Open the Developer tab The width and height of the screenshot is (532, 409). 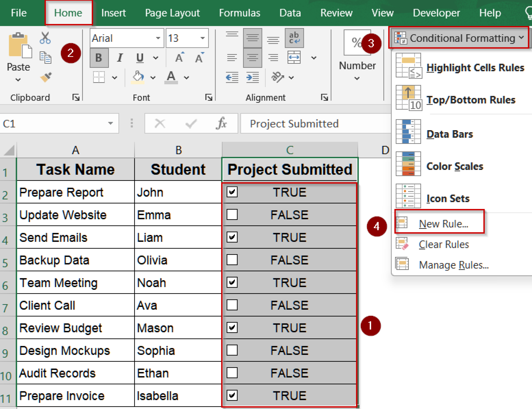pyautogui.click(x=436, y=13)
